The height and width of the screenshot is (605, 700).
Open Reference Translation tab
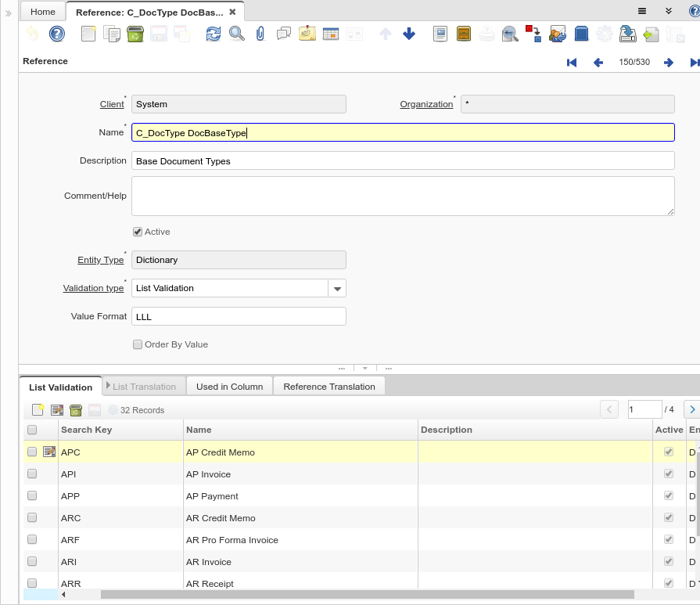pyautogui.click(x=328, y=387)
